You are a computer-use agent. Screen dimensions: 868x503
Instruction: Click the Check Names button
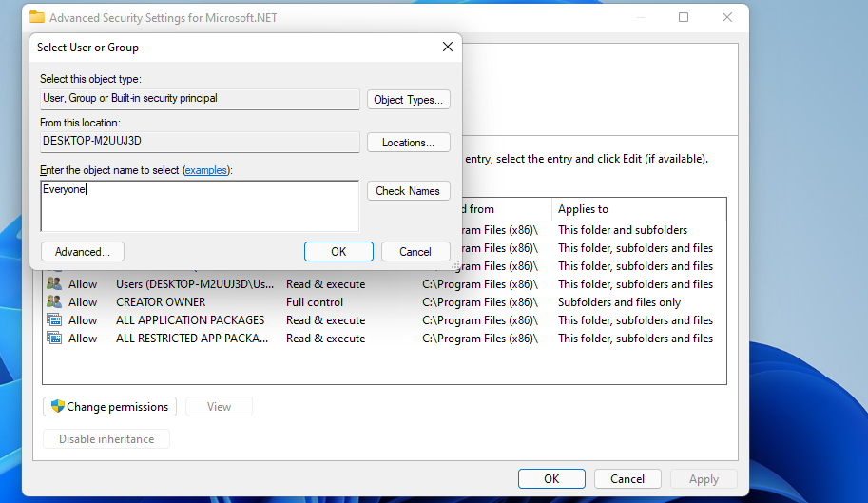[x=409, y=191]
